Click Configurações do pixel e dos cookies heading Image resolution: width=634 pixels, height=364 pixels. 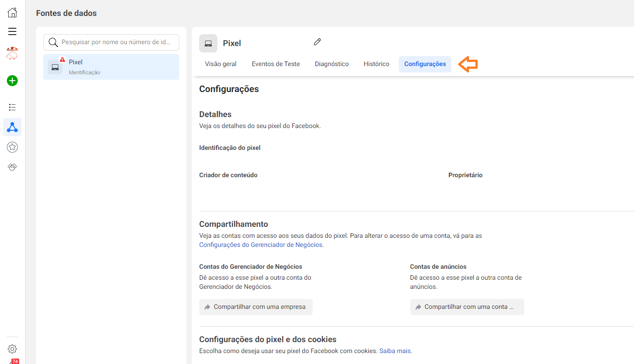pyautogui.click(x=268, y=339)
